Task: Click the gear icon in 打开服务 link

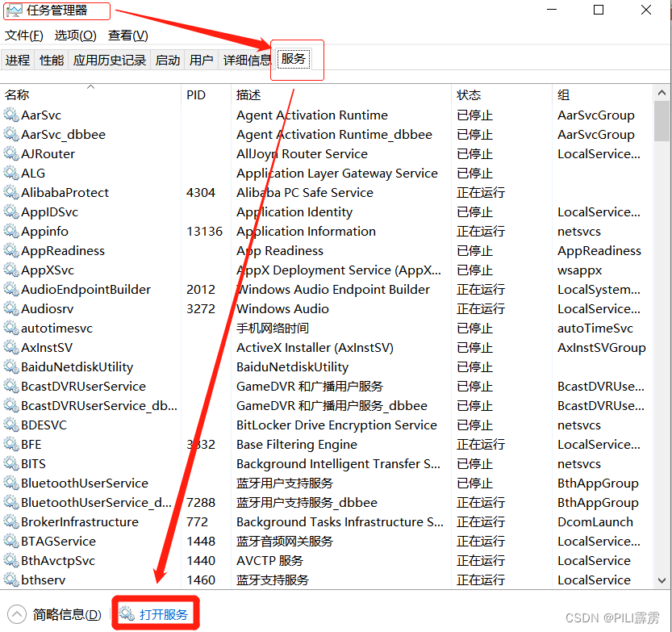Action: [x=127, y=614]
